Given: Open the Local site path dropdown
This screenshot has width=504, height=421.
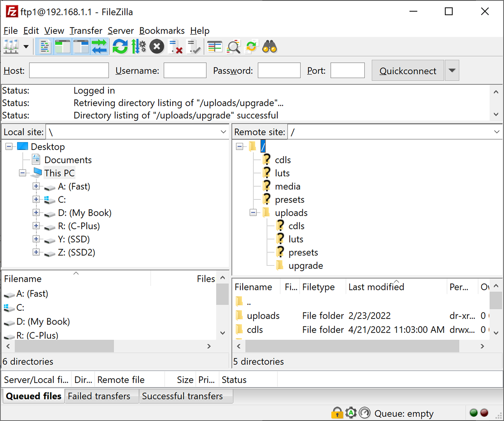Looking at the screenshot, I should tap(223, 132).
